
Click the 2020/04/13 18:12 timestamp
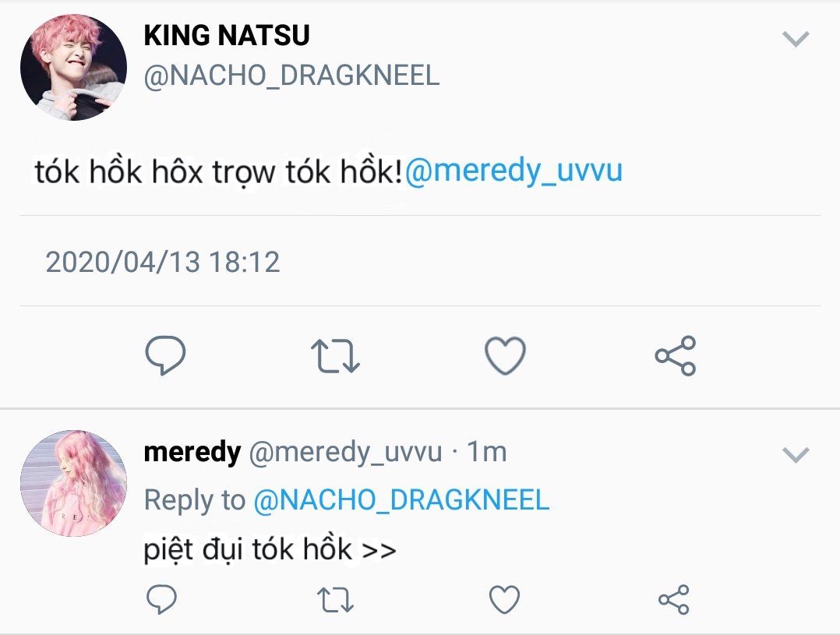coord(162,262)
